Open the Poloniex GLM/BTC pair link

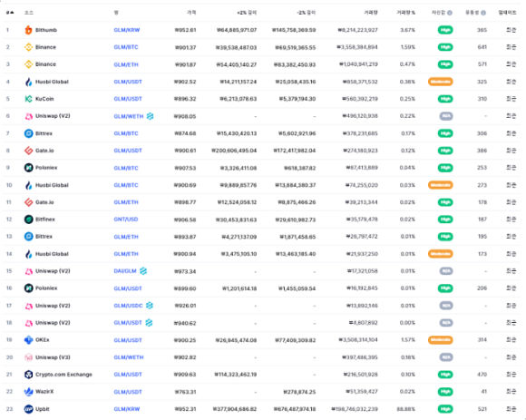point(126,168)
